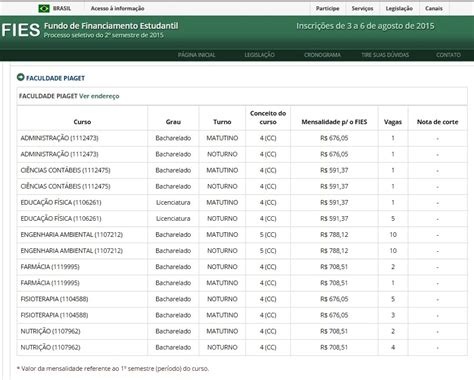Click the Nota de corte header
The width and height of the screenshot is (474, 380).
click(437, 122)
